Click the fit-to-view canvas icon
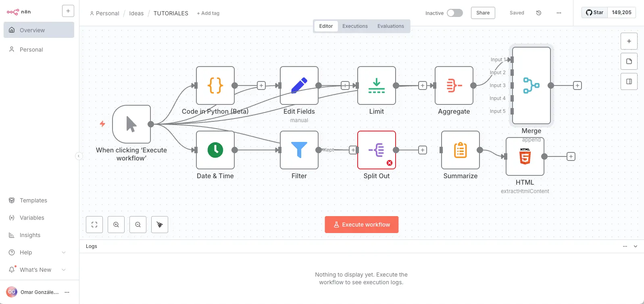Screen dimensions: 644x304 pyautogui.click(x=94, y=225)
